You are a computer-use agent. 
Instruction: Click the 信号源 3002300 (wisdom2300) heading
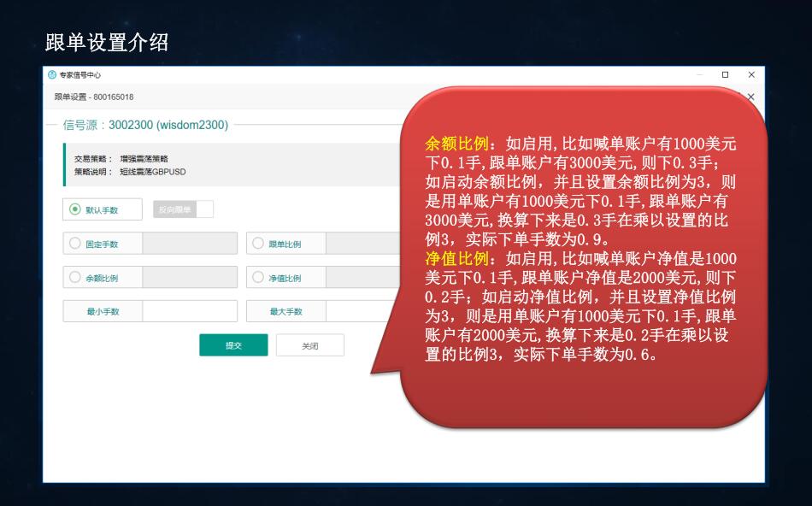(145, 125)
